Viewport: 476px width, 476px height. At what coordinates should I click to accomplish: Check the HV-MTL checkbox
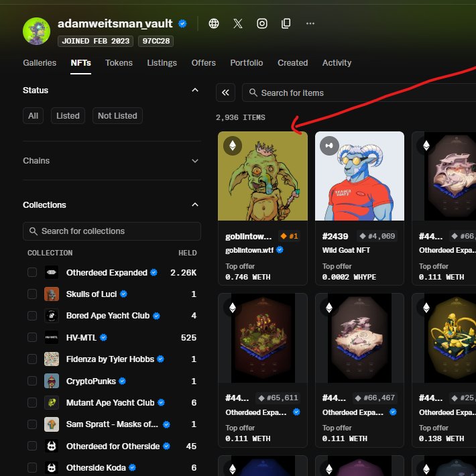pyautogui.click(x=32, y=337)
